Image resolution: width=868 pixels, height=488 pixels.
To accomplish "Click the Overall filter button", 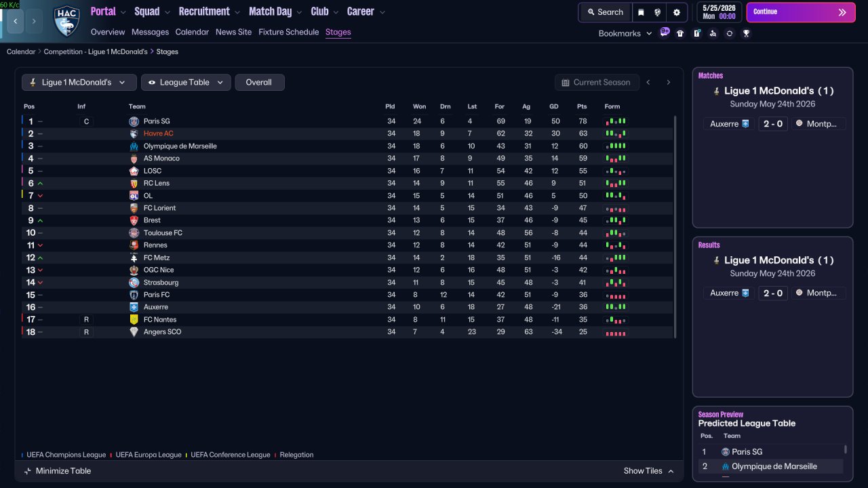I will [260, 82].
